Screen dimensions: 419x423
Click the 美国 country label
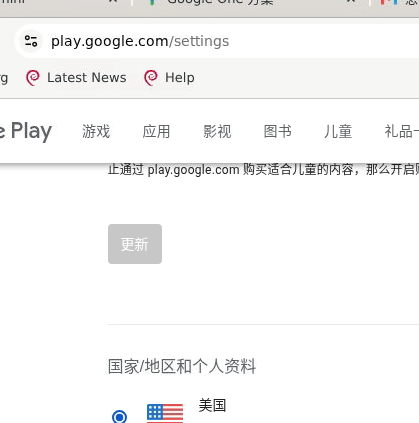tap(212, 405)
